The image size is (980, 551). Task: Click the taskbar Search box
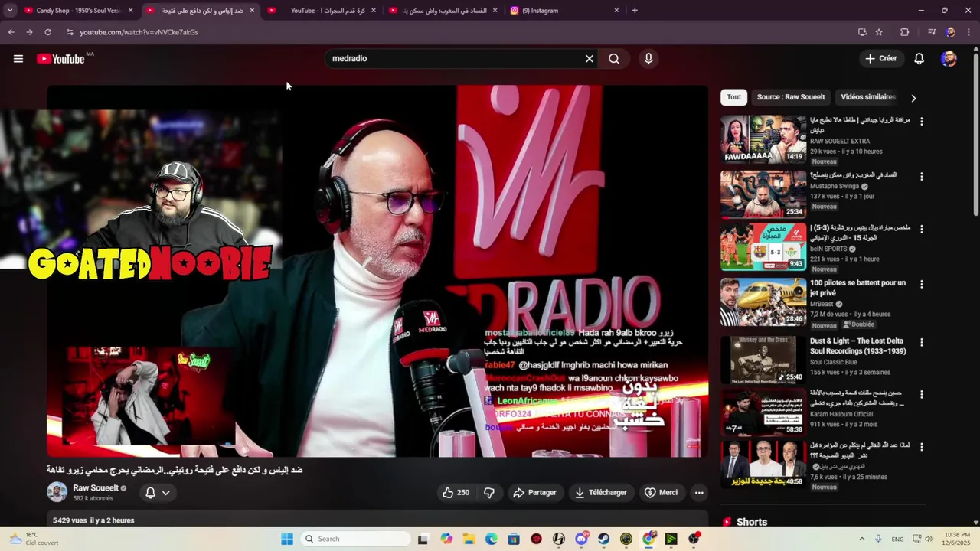point(356,539)
